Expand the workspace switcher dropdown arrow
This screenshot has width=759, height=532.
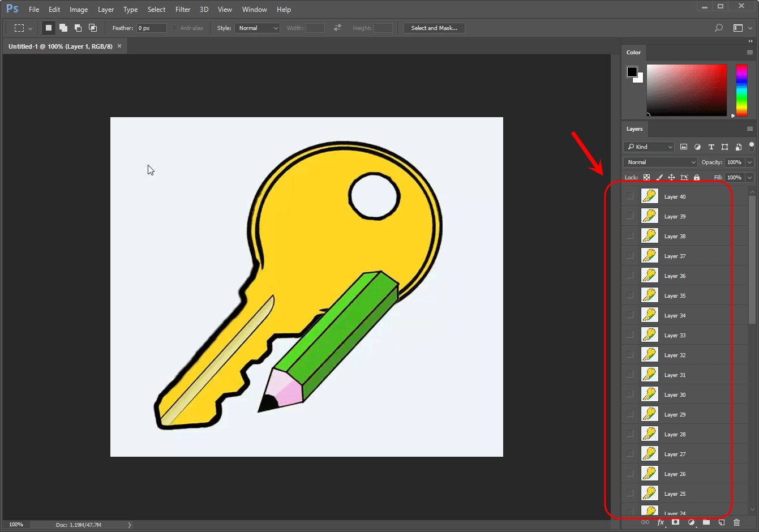751,28
